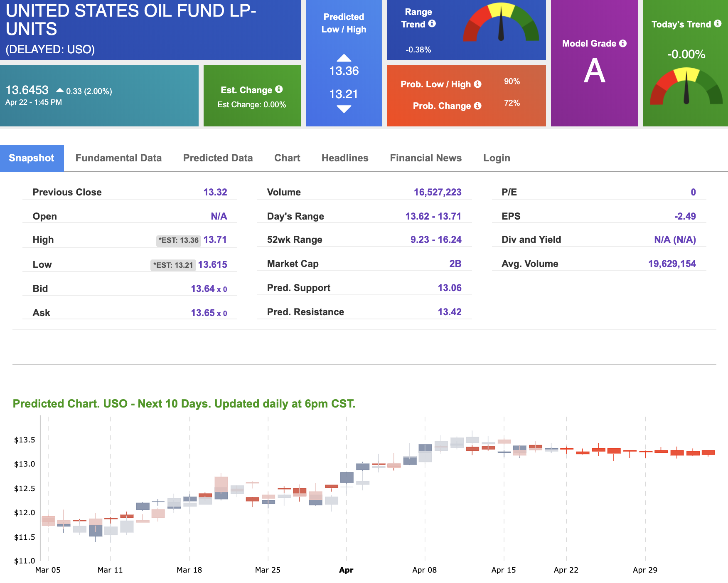
Task: Open the Headlines tab
Action: pyautogui.click(x=345, y=158)
